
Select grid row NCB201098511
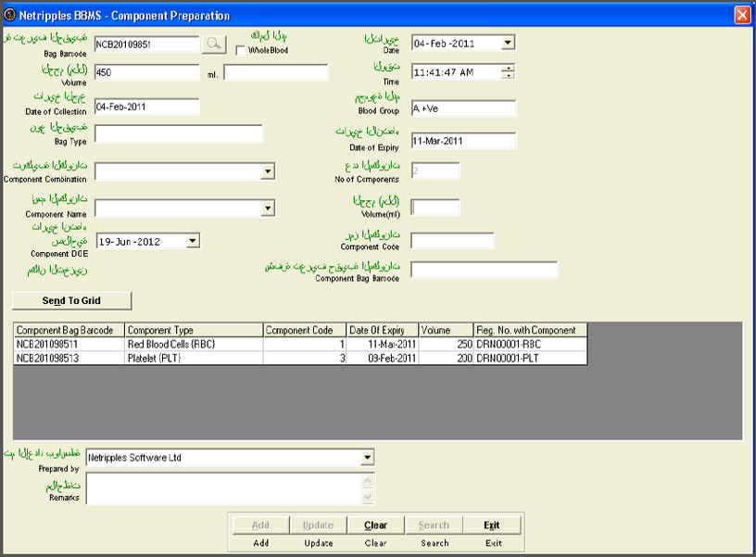point(300,345)
